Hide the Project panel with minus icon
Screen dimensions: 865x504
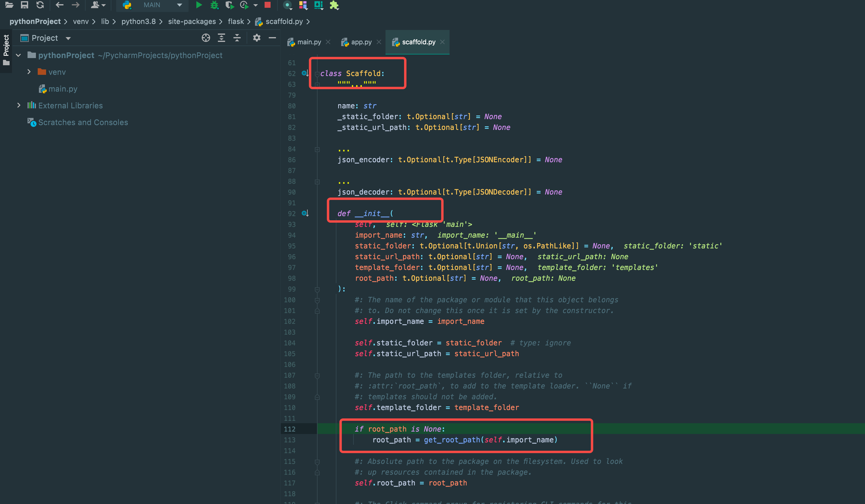pos(273,38)
